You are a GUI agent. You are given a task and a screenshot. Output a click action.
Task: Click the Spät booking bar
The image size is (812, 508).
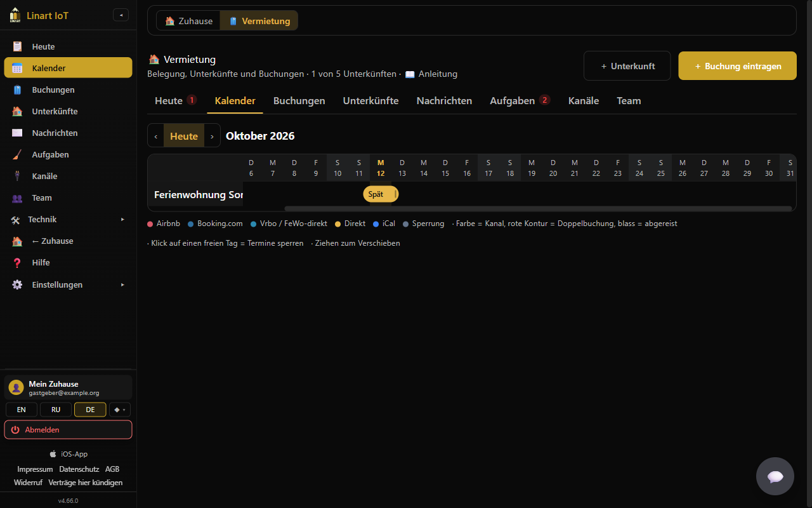coord(381,194)
